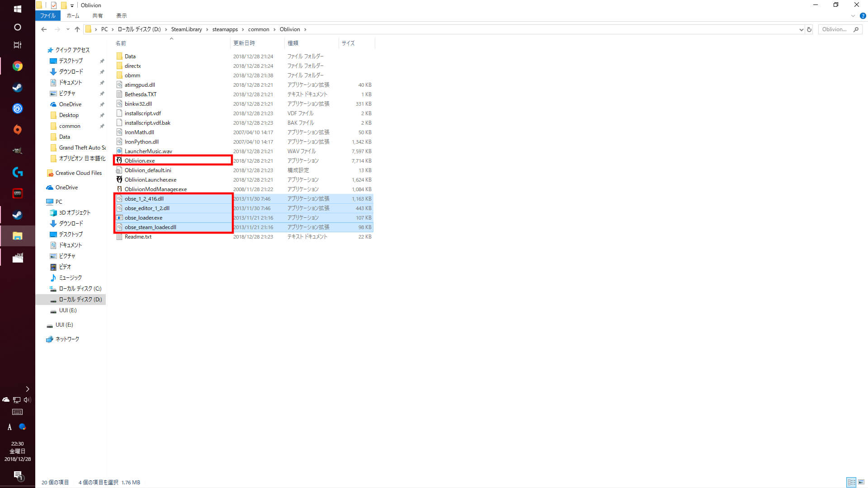Open touch keyboard tray icon

[x=17, y=412]
